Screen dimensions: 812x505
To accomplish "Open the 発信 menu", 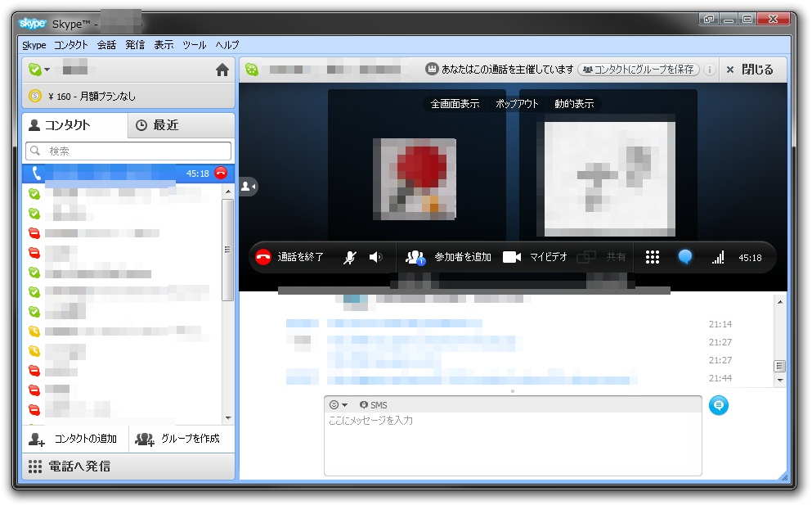I will point(135,45).
